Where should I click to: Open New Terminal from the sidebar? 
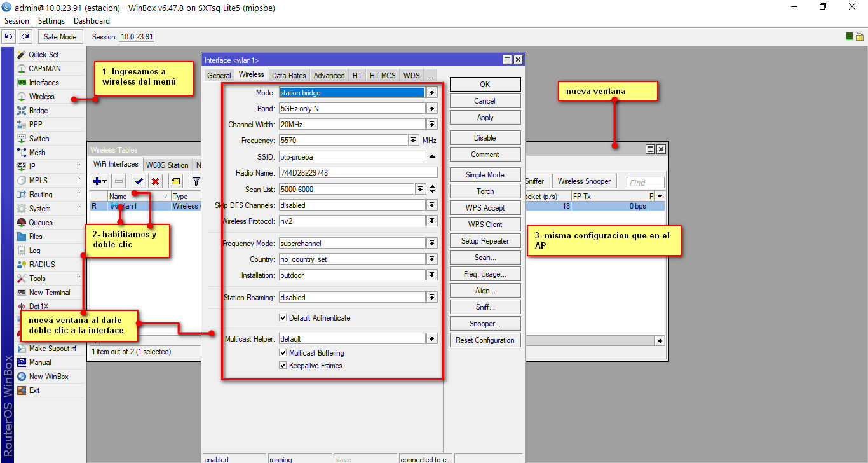(x=50, y=293)
